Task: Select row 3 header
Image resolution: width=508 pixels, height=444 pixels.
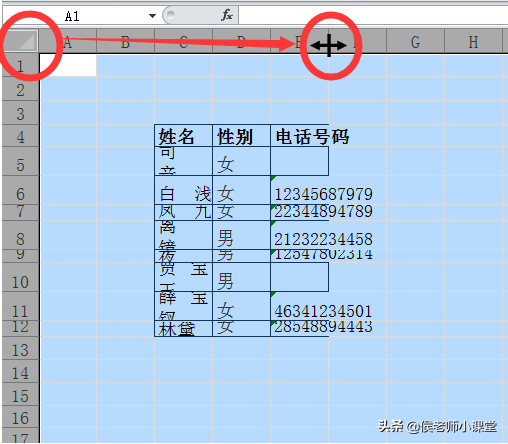Action: click(21, 113)
